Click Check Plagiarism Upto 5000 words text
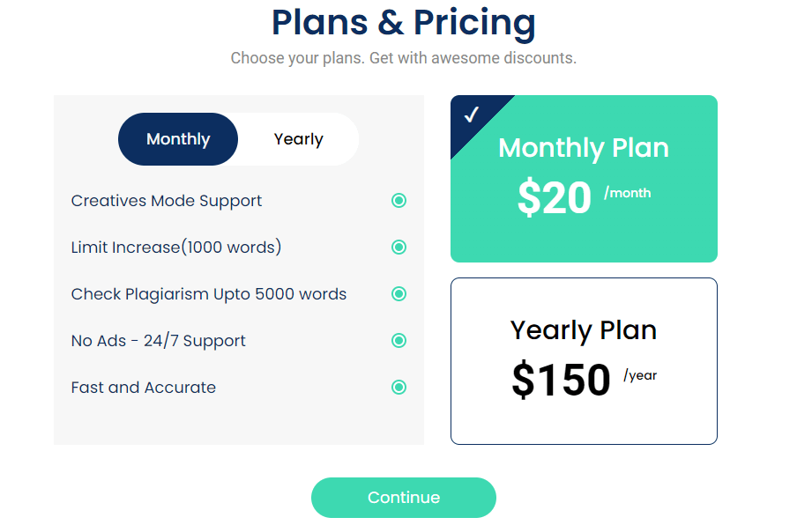 tap(209, 294)
